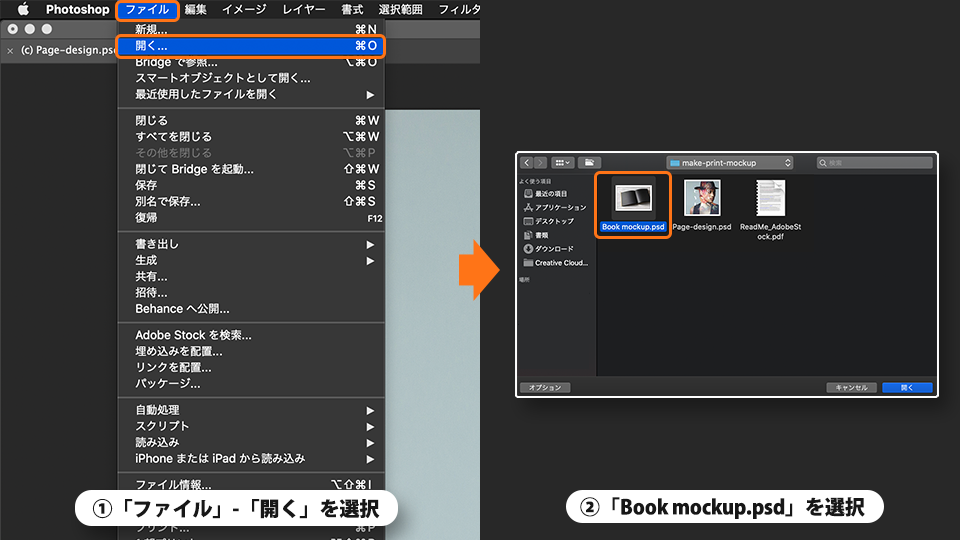This screenshot has height=540, width=960.
Task: Expand the 生成 submenu
Action: [251, 260]
